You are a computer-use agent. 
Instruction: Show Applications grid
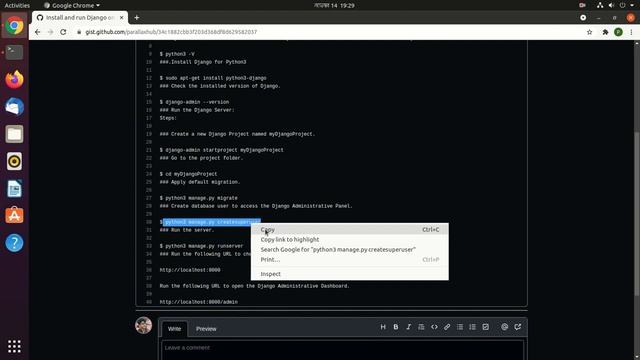tap(14, 346)
